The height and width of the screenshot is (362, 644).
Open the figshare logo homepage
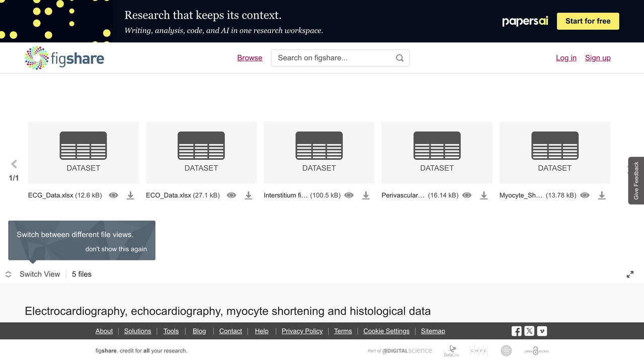(x=64, y=58)
